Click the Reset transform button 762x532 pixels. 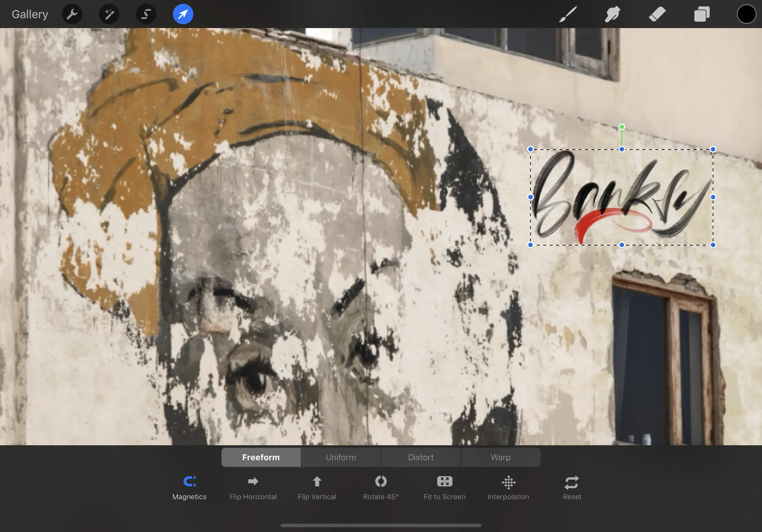pos(572,486)
